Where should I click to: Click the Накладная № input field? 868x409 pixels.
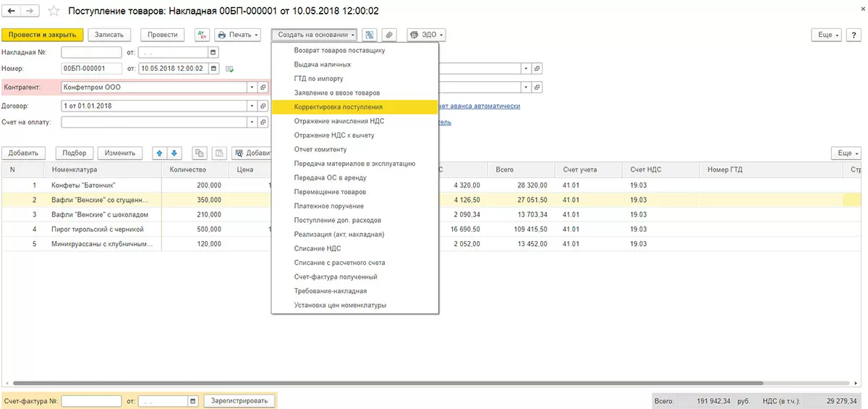click(x=91, y=52)
